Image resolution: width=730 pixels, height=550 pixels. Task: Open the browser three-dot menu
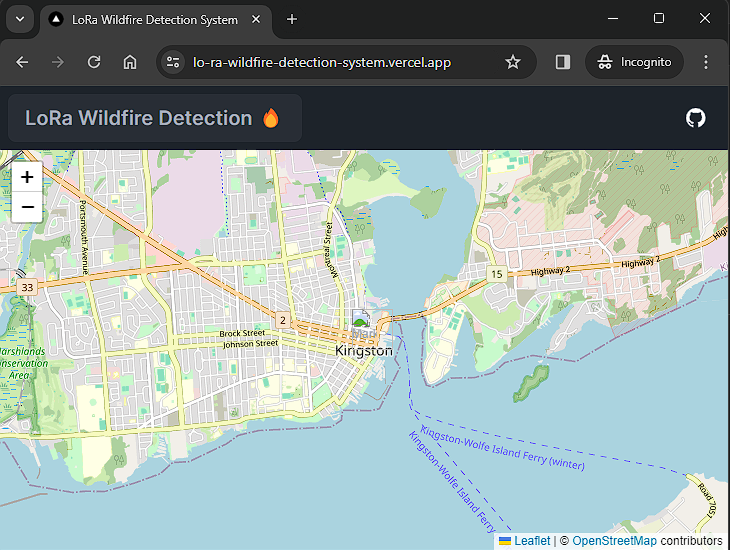706,62
